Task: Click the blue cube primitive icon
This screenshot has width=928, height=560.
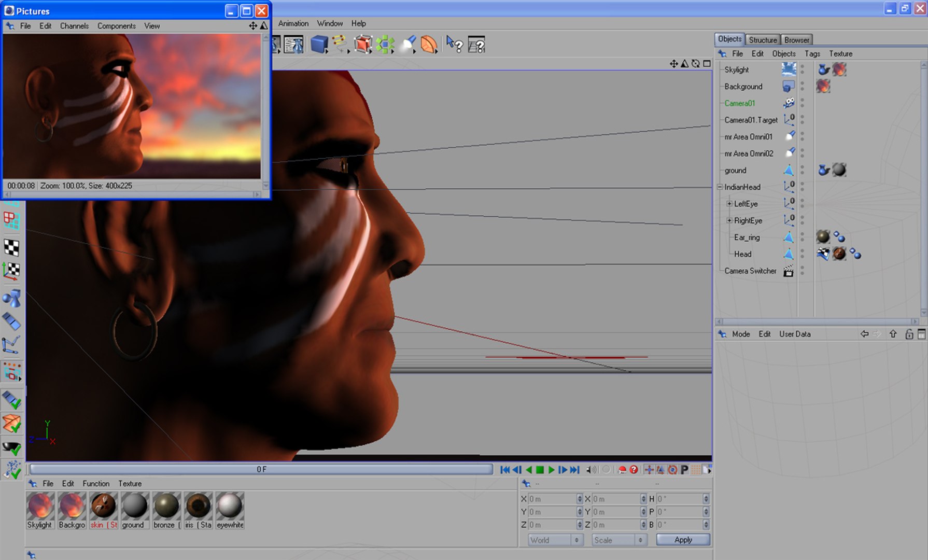Action: 319,45
